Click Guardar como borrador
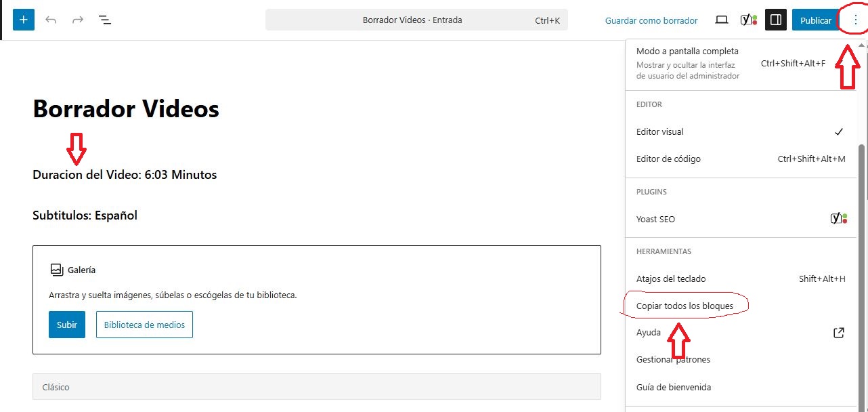This screenshot has width=868, height=412. tap(651, 20)
